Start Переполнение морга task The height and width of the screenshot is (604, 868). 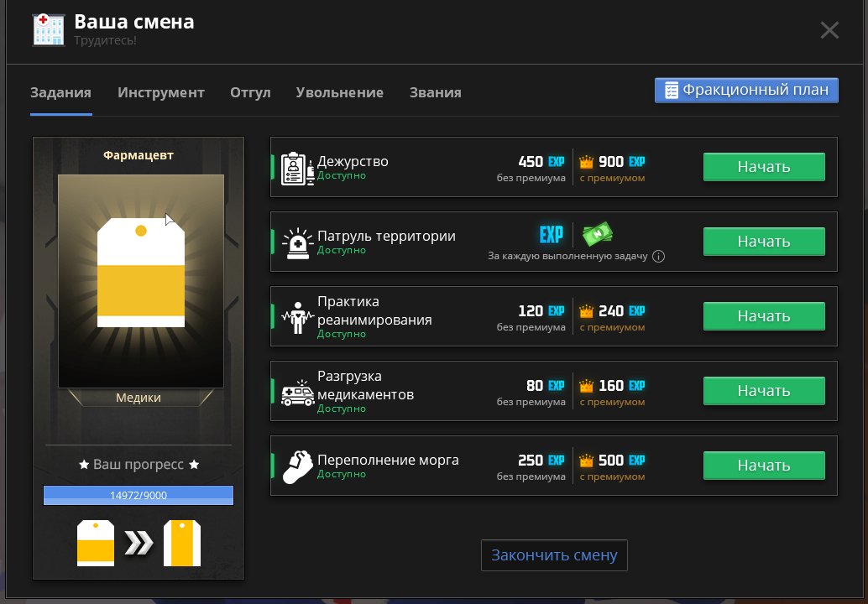point(764,466)
